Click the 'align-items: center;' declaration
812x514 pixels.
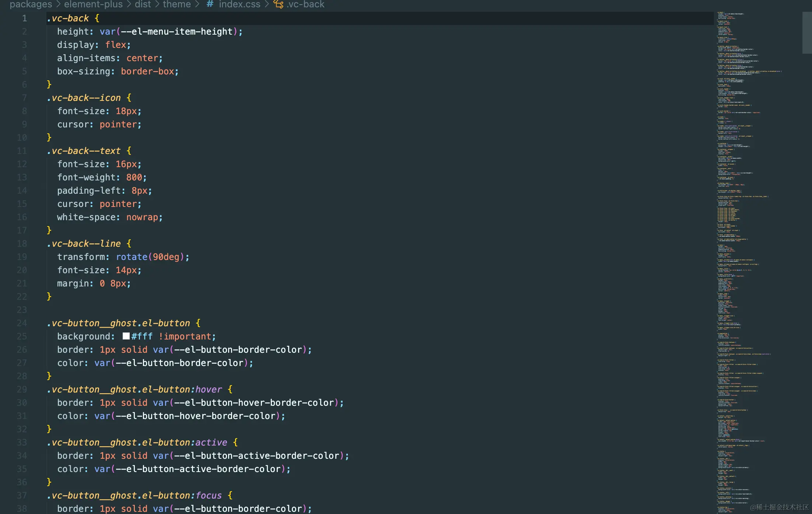coord(110,58)
